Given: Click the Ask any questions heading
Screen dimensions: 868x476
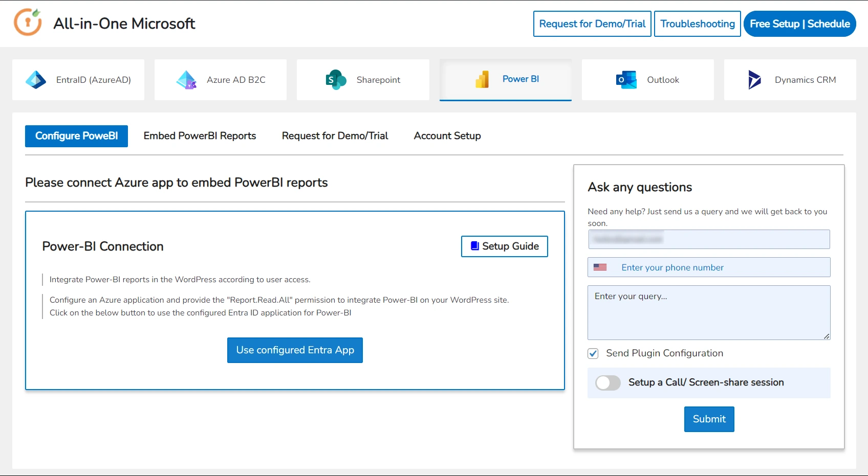Looking at the screenshot, I should tap(640, 187).
